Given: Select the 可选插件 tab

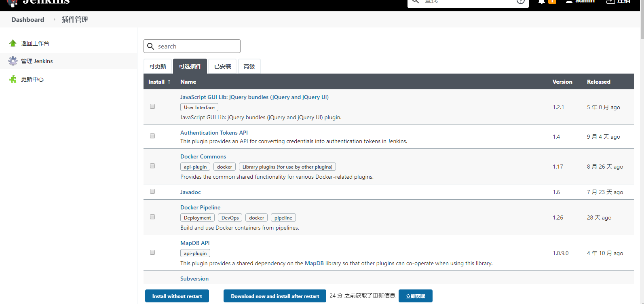Looking at the screenshot, I should 190,66.
